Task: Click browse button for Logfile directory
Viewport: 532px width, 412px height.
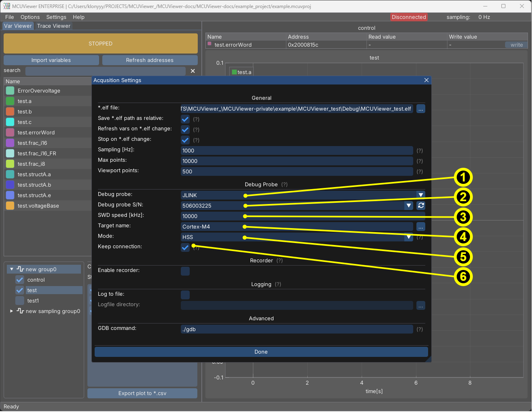Action: [420, 306]
